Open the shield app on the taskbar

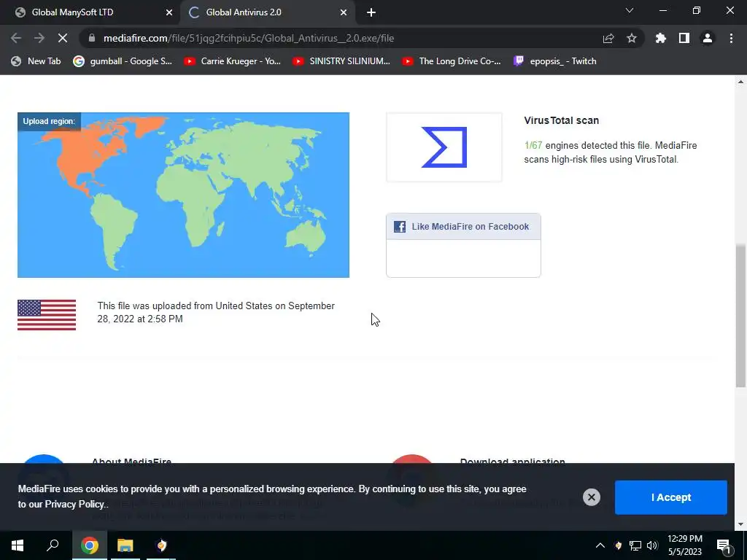tap(161, 545)
